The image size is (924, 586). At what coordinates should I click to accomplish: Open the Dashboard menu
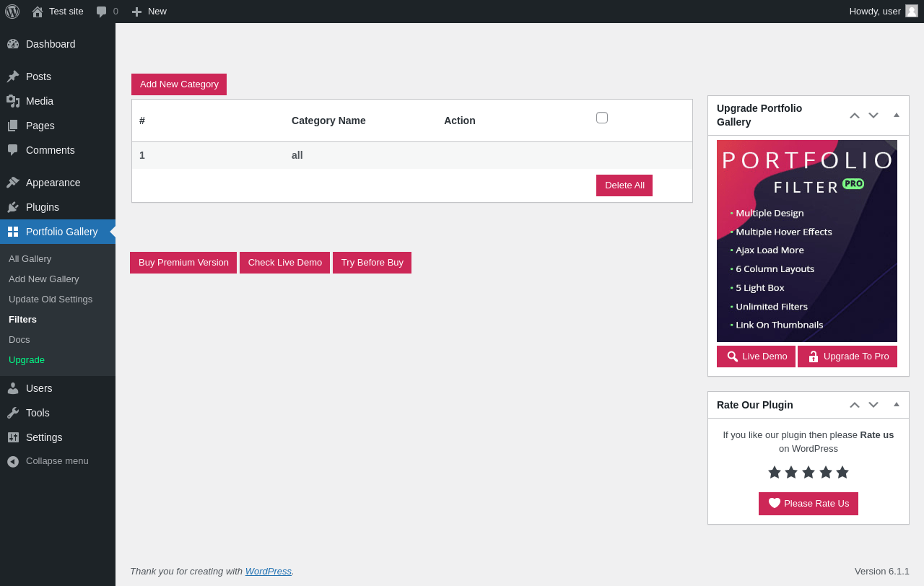[58, 44]
